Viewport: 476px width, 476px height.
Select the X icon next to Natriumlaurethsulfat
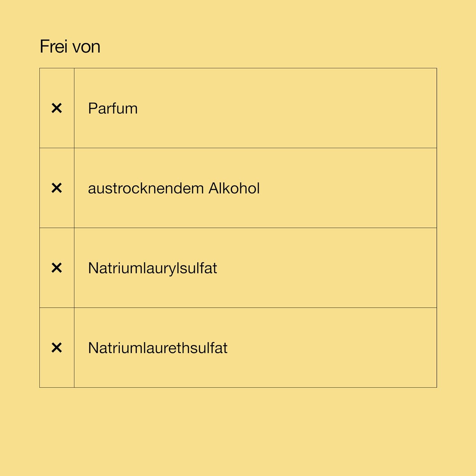coord(57,348)
